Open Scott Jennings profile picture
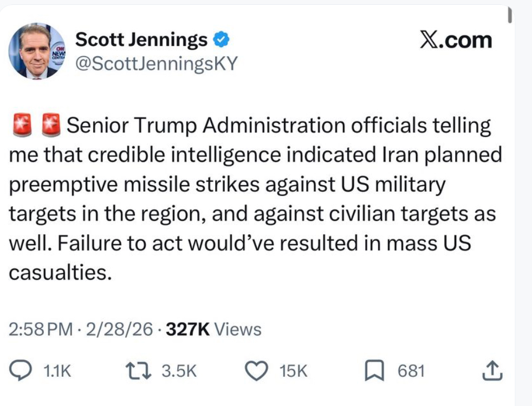The image size is (532, 406). pyautogui.click(x=36, y=51)
